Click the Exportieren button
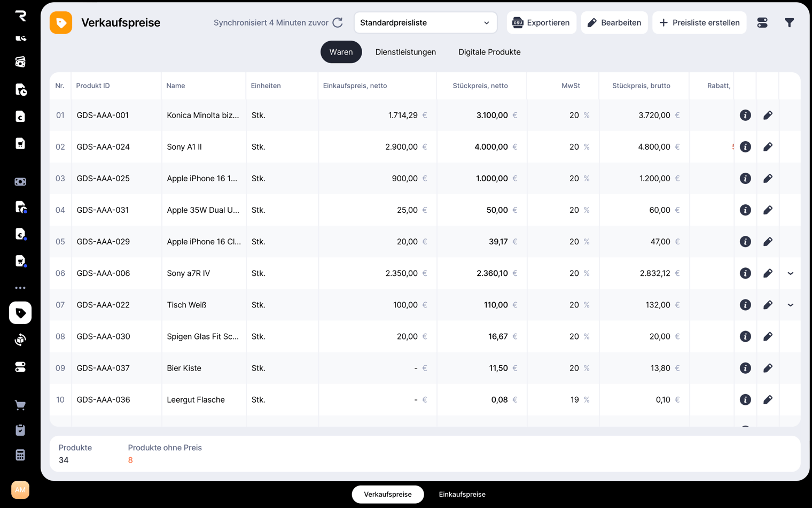The width and height of the screenshot is (812, 508). click(x=541, y=22)
